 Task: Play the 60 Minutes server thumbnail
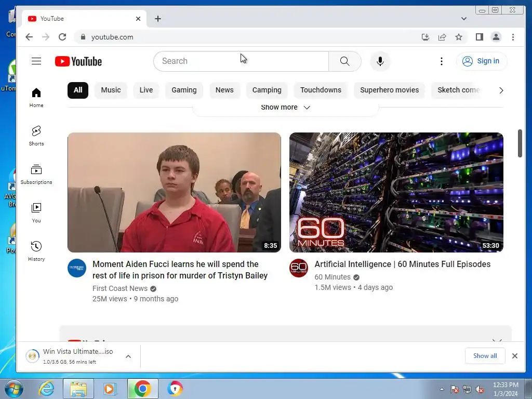[x=396, y=192]
